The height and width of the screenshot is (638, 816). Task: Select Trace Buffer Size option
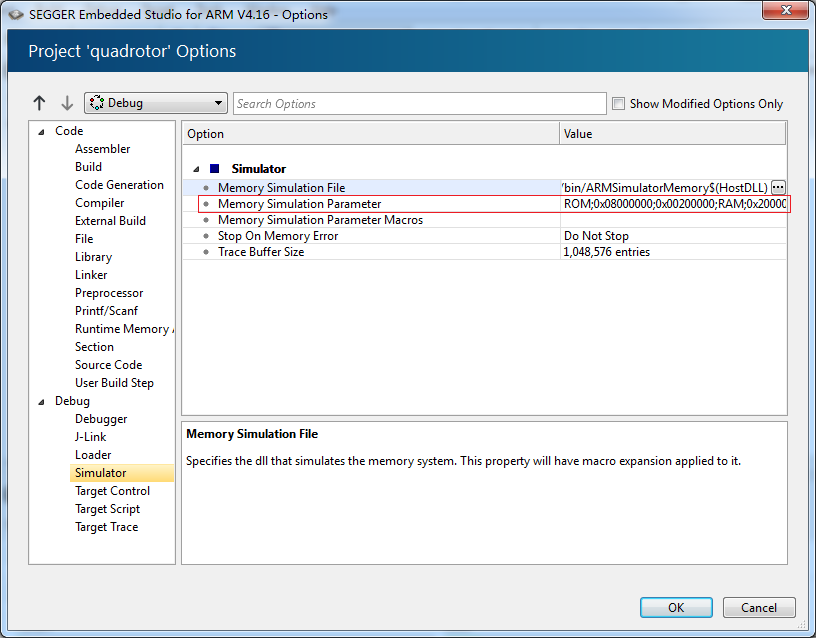click(x=484, y=252)
